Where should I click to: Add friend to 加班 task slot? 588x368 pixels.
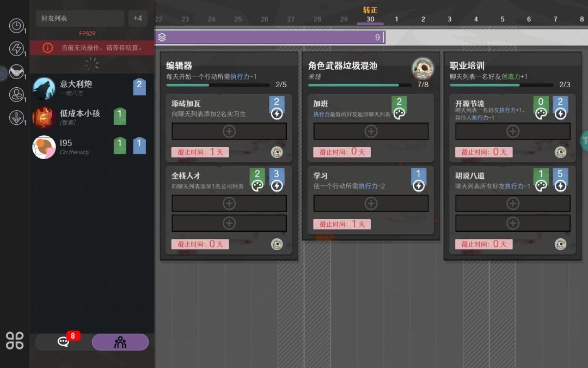click(371, 131)
